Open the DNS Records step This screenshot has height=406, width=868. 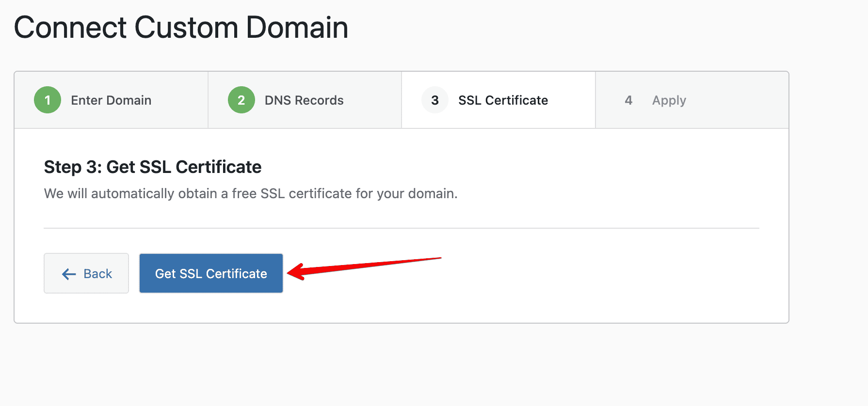point(304,100)
